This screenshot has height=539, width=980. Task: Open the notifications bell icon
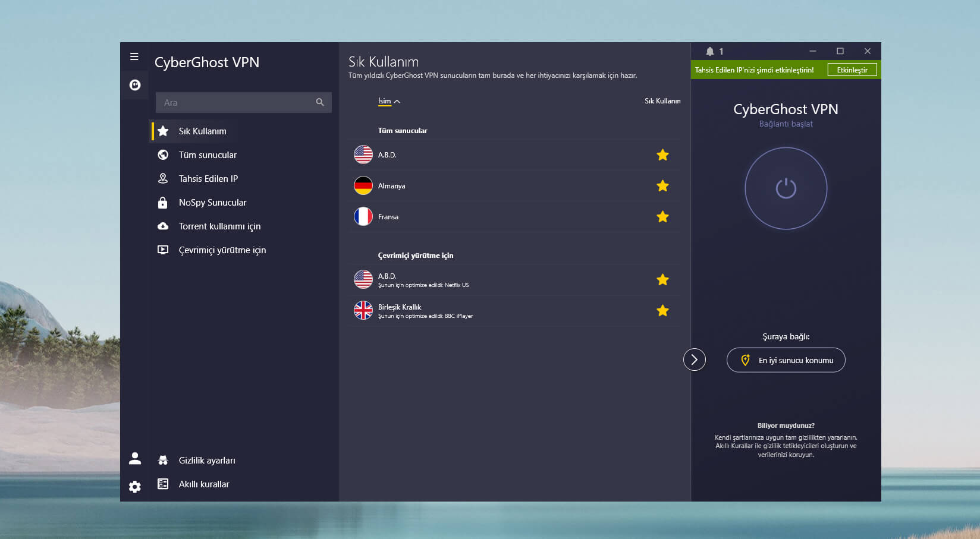[x=709, y=52]
